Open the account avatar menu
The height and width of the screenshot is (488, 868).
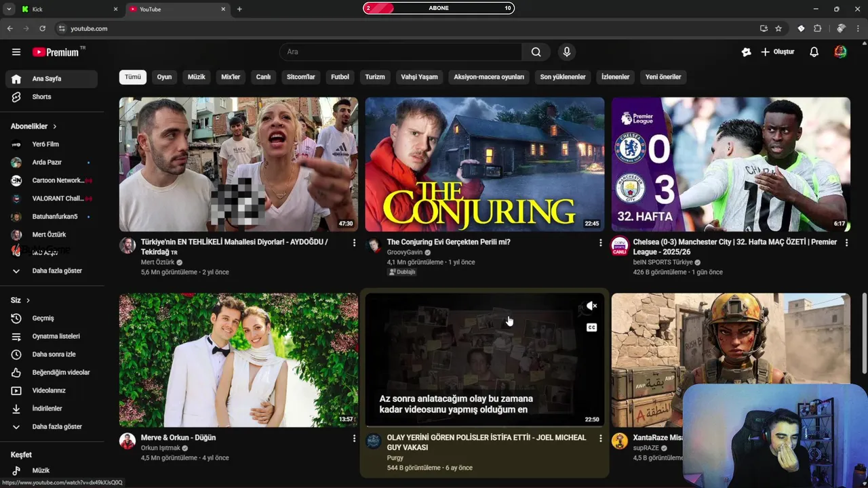840,52
